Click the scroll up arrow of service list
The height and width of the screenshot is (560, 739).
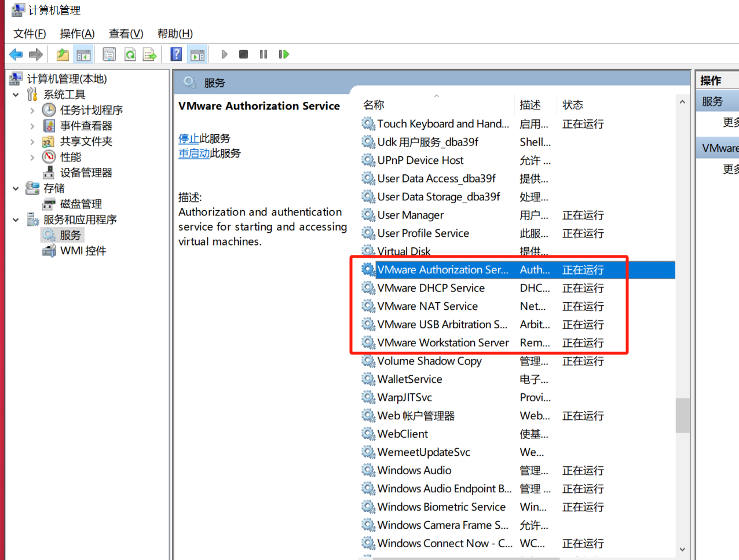click(x=682, y=102)
